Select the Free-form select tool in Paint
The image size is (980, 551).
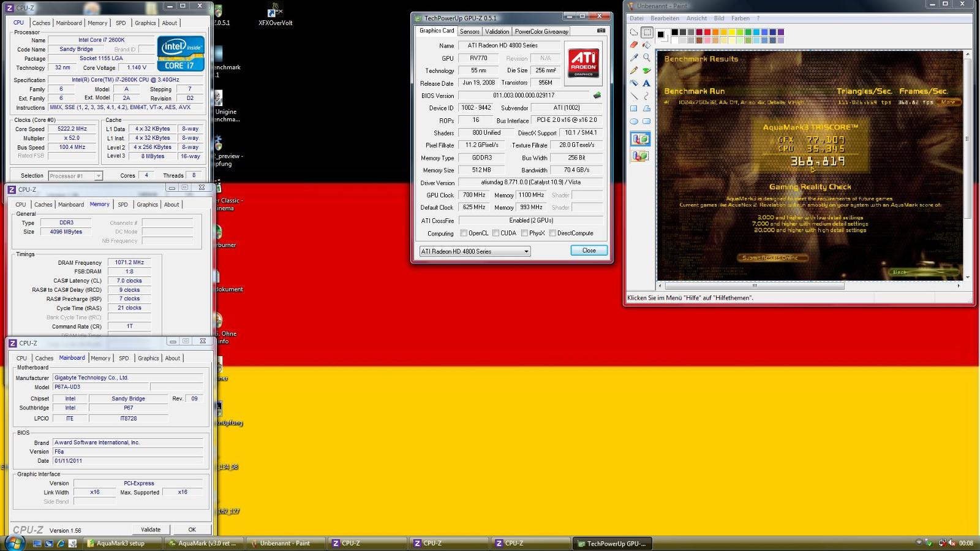coord(634,32)
